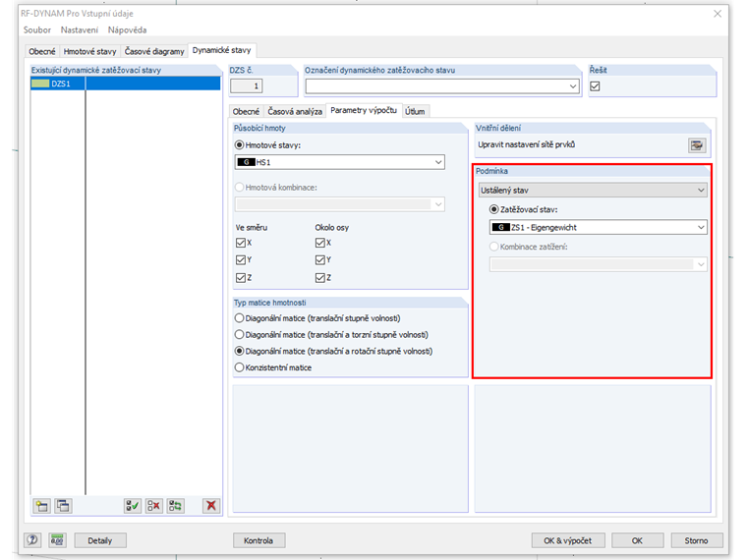
Task: Click the select-all-to-solve check icon
Action: (x=133, y=506)
